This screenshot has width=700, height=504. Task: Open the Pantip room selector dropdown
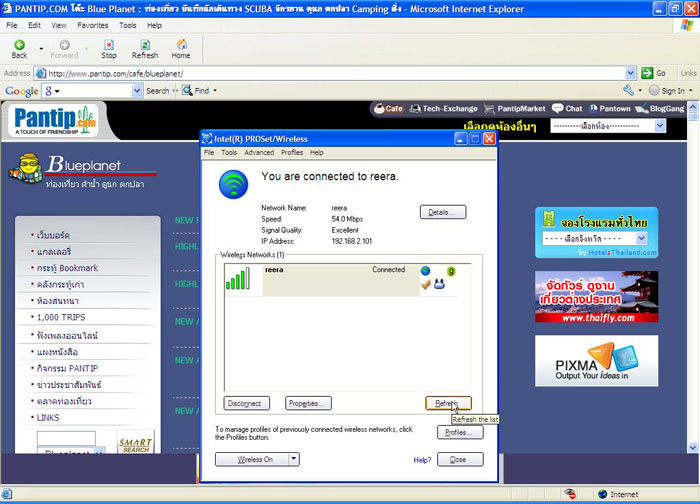608,126
